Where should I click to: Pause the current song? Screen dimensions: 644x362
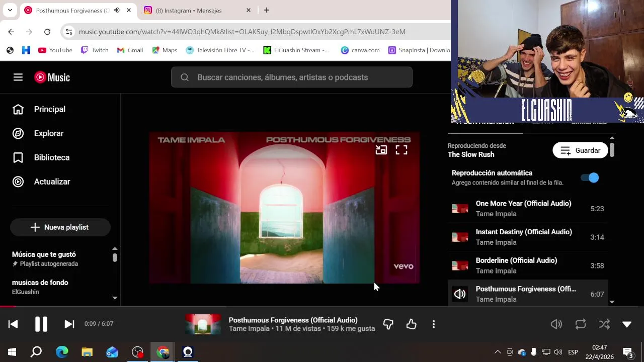coord(41,324)
